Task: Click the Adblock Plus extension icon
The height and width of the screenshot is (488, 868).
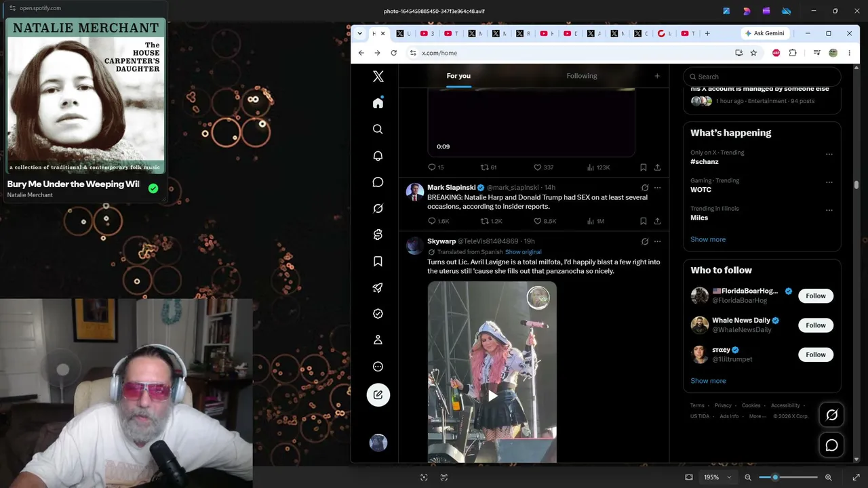Action: pos(776,53)
